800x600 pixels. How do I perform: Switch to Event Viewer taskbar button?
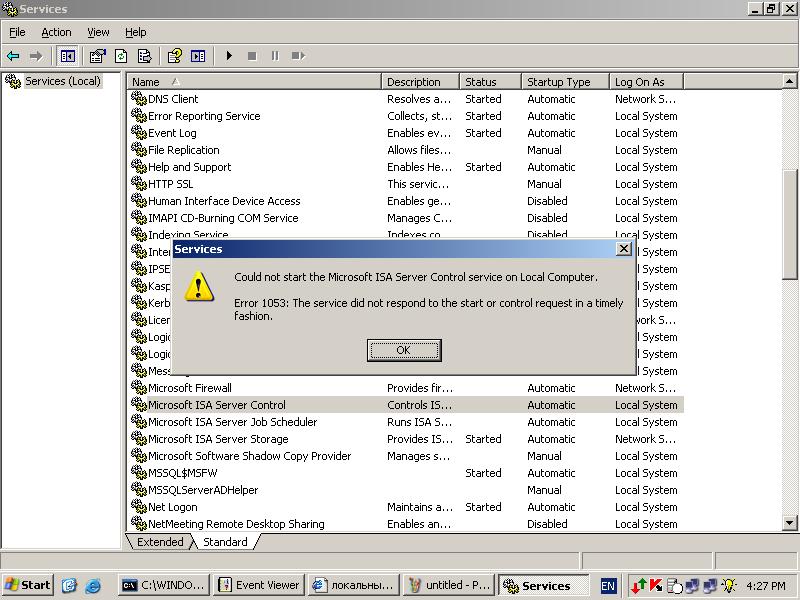pos(259,585)
